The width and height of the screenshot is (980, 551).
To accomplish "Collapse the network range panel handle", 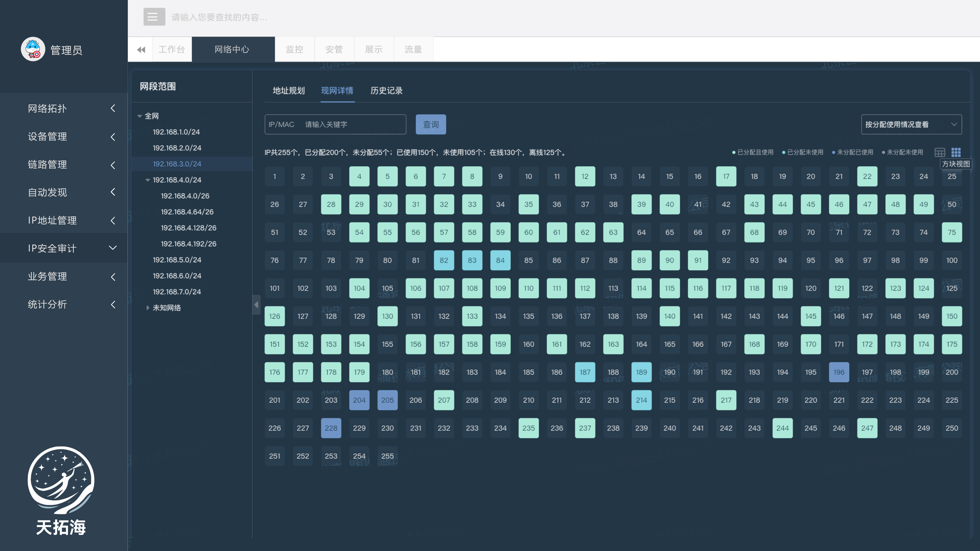I will click(x=256, y=305).
